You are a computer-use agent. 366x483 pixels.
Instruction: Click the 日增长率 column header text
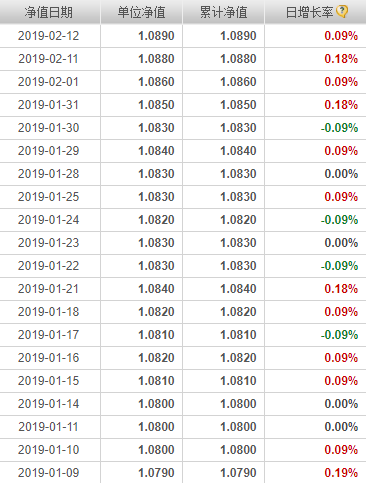tap(310, 12)
